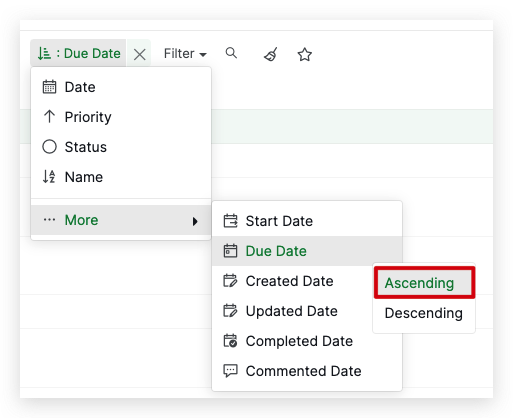
Task: Click the Start Date calendar icon
Action: point(230,221)
